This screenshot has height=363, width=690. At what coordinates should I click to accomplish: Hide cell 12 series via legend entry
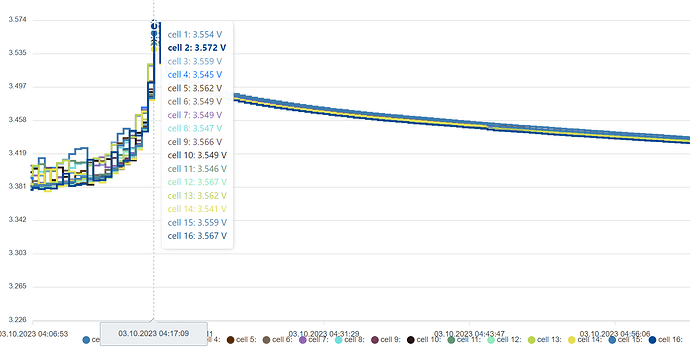[x=504, y=340]
